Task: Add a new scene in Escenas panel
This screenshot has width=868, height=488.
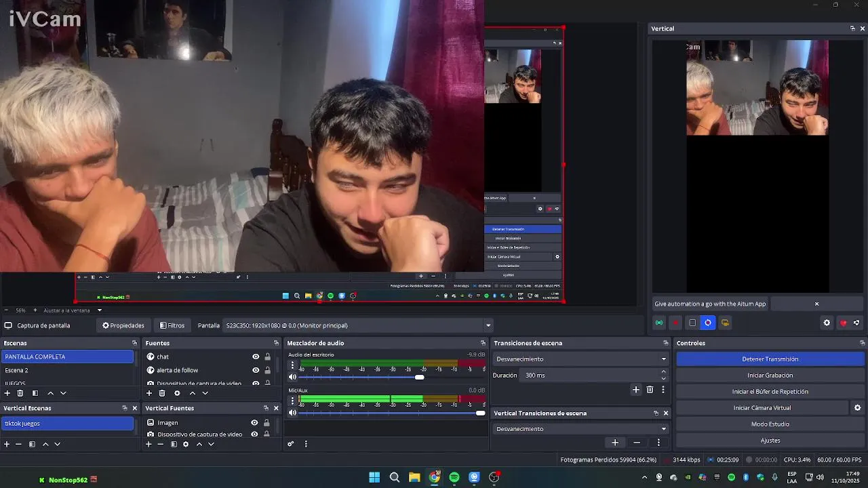Action: tap(7, 393)
